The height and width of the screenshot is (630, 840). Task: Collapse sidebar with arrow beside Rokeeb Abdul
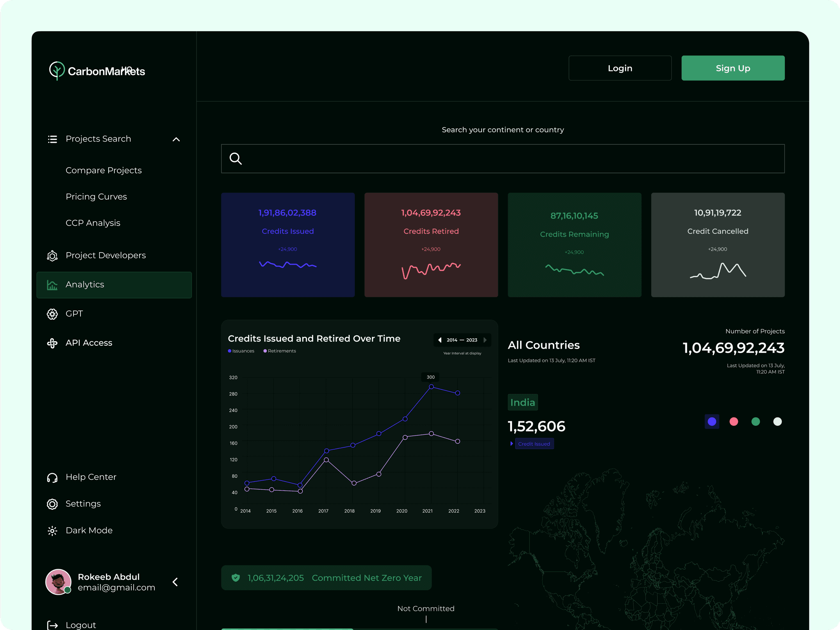175,582
